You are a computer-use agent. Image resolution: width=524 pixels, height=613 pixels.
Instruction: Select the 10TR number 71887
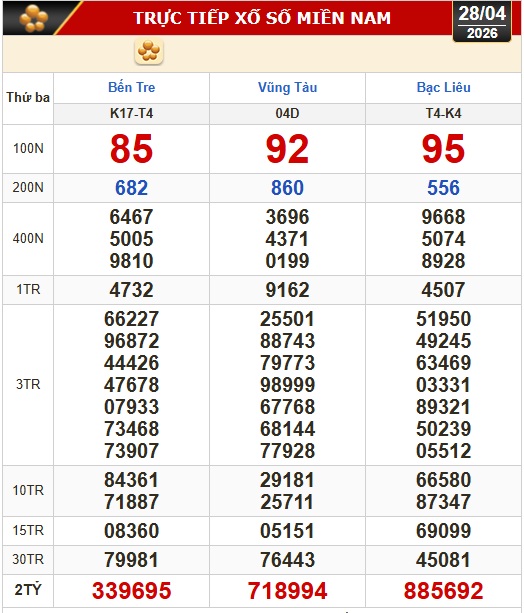click(x=131, y=502)
